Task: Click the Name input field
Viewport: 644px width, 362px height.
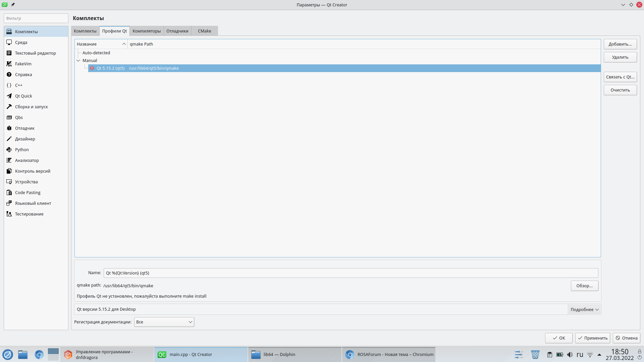Action: [351, 273]
